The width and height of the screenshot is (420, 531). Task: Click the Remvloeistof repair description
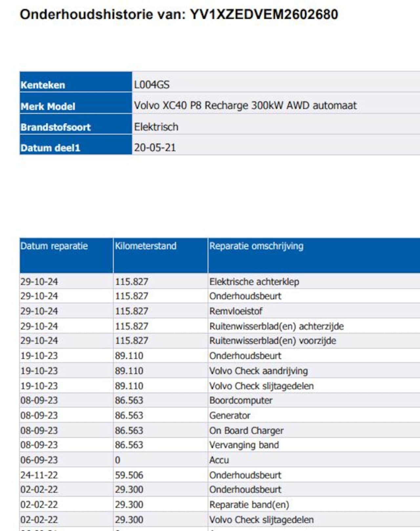(236, 311)
